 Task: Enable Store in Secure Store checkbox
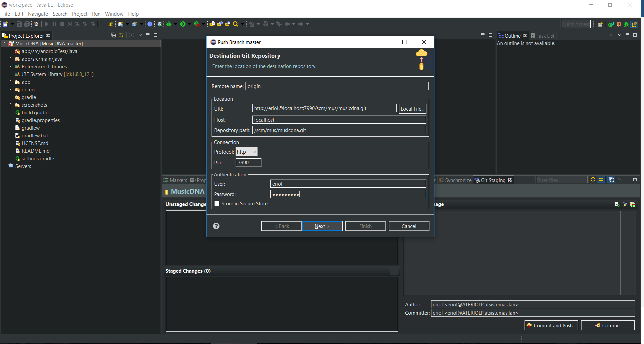217,203
